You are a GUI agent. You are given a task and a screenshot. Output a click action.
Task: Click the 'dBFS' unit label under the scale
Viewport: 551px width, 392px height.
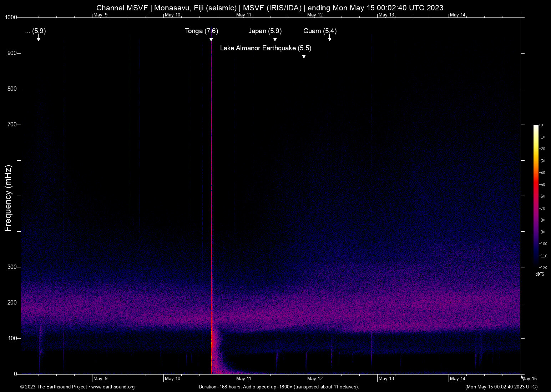540,274
